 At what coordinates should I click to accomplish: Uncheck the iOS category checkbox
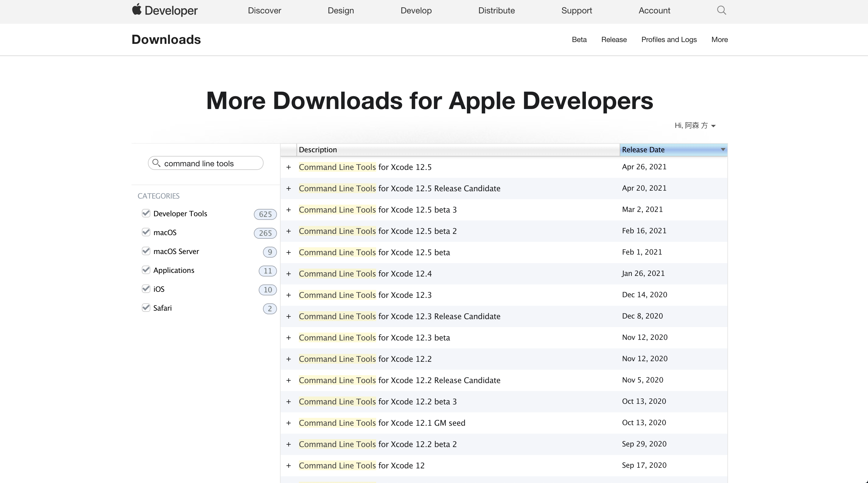click(146, 288)
